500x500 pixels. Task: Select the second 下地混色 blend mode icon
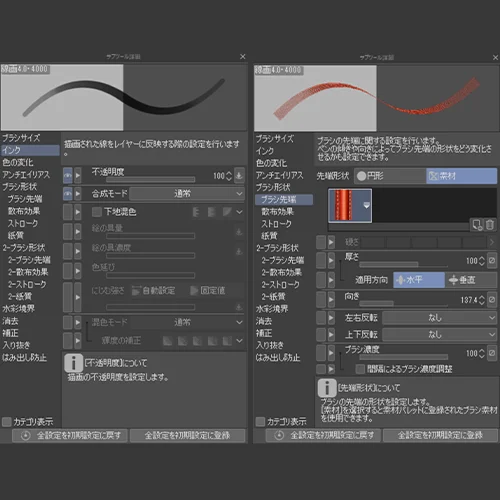(212, 212)
